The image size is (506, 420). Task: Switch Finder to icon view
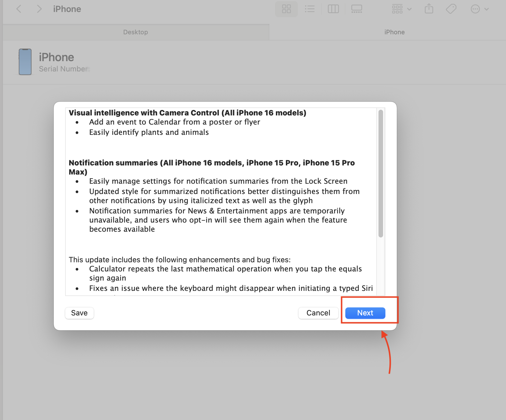286,9
